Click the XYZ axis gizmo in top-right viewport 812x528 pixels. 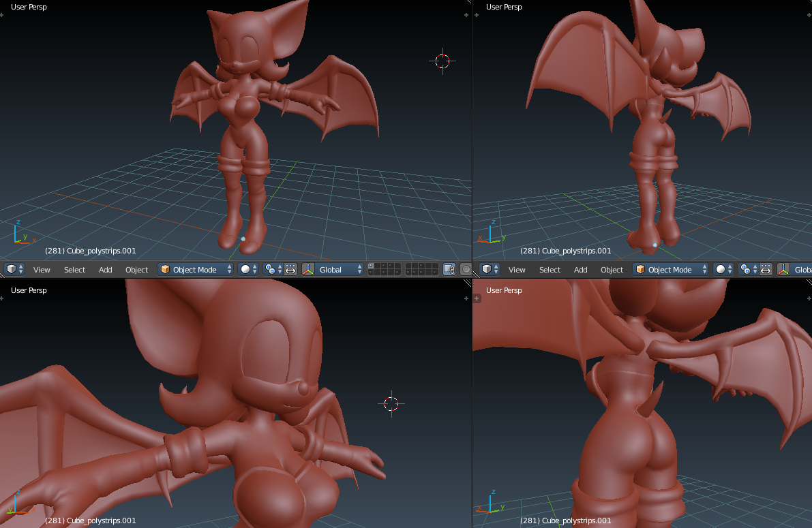(492, 232)
